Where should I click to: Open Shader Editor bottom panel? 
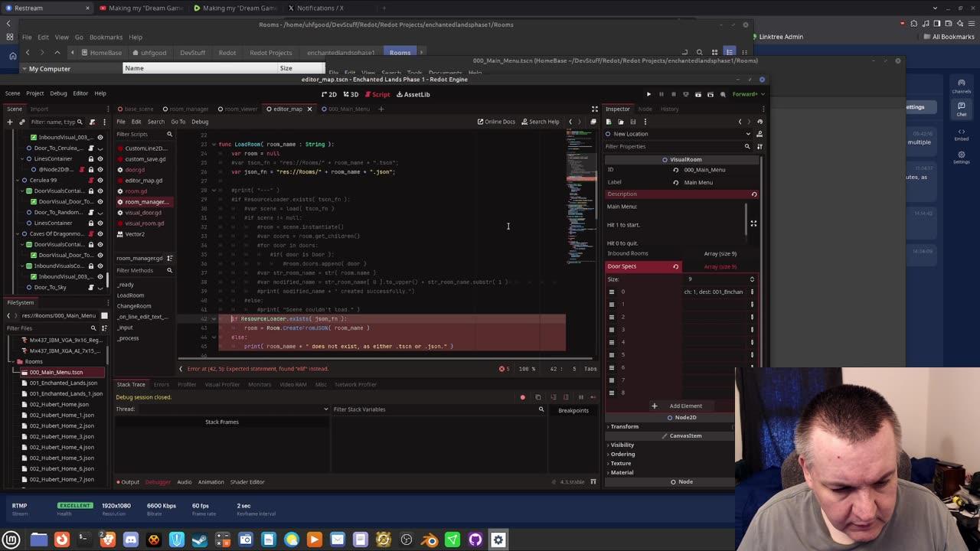247,482
